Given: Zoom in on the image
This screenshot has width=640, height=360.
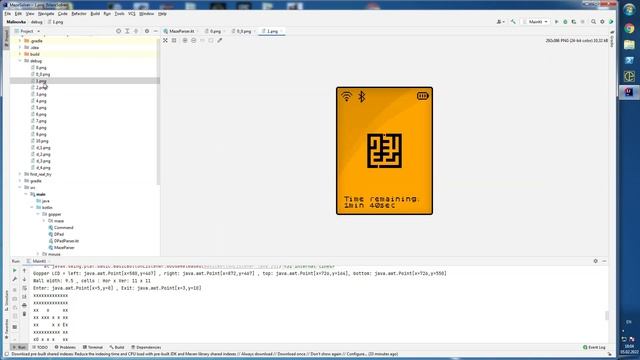Looking at the screenshot, I should click(x=185, y=40).
